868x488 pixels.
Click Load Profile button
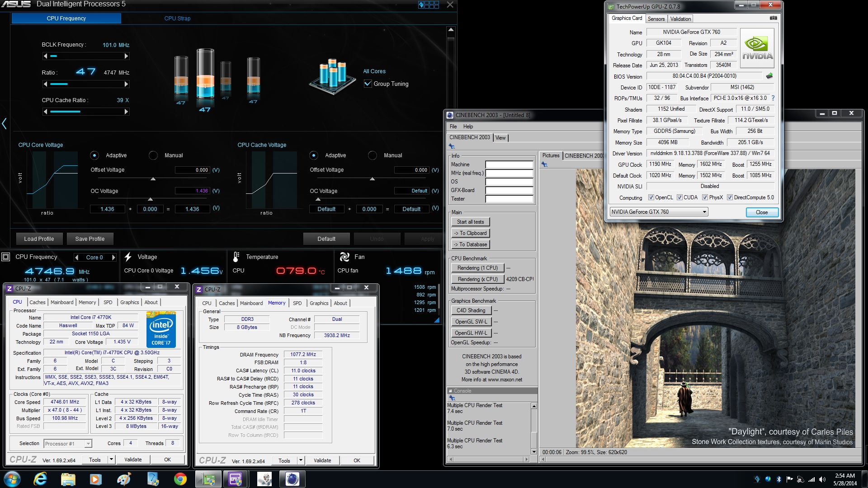(x=39, y=239)
